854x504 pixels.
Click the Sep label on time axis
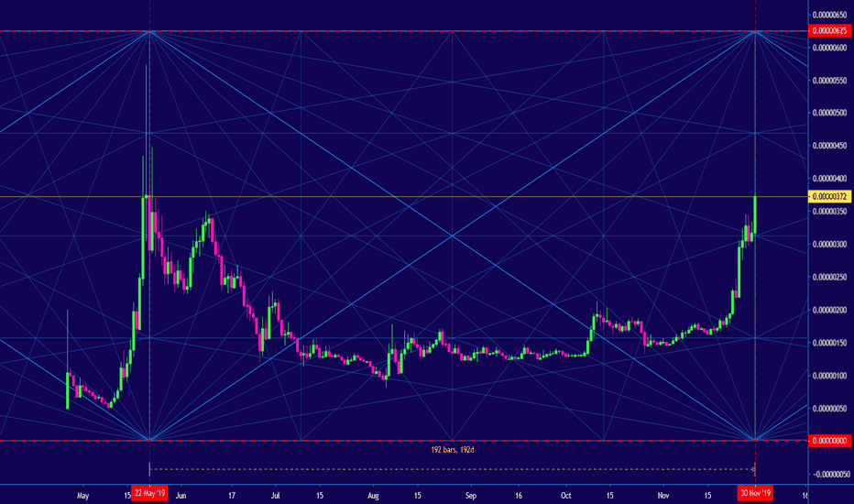click(471, 496)
